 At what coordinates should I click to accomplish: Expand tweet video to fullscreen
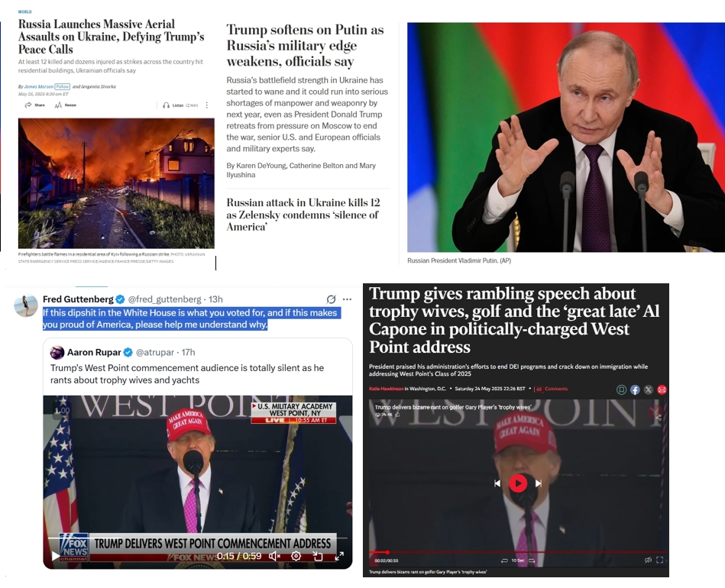tap(339, 556)
